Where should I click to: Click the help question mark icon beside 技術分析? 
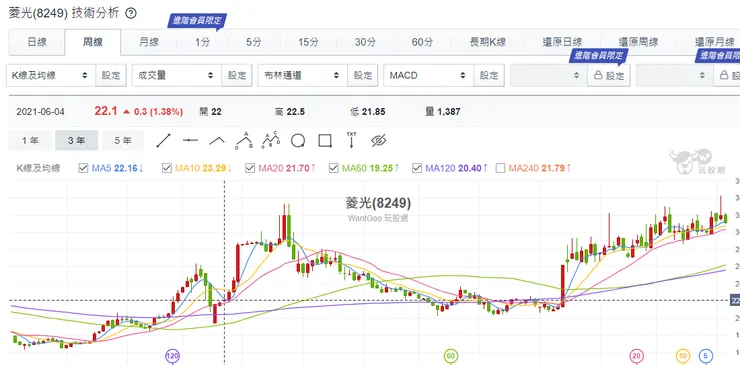131,14
